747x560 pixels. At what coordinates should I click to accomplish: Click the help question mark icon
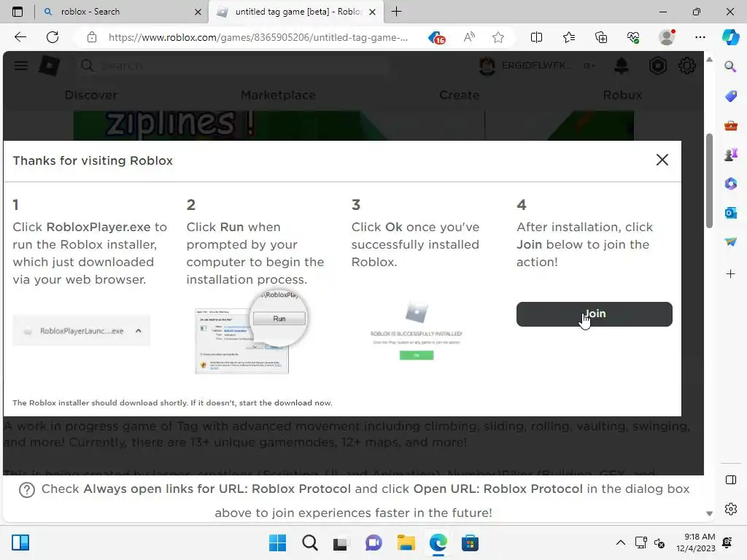[27, 489]
